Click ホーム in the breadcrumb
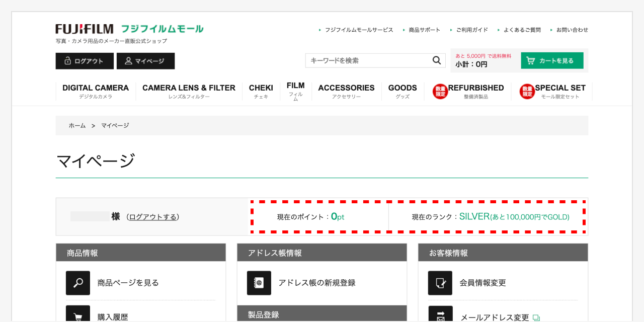The height and width of the screenshot is (322, 644). point(77,126)
